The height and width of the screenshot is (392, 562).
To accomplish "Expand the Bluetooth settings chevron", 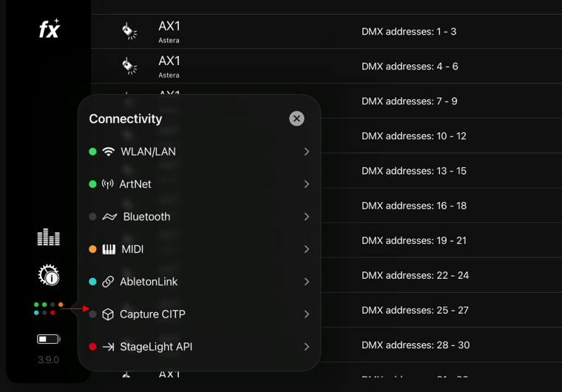I will click(306, 217).
